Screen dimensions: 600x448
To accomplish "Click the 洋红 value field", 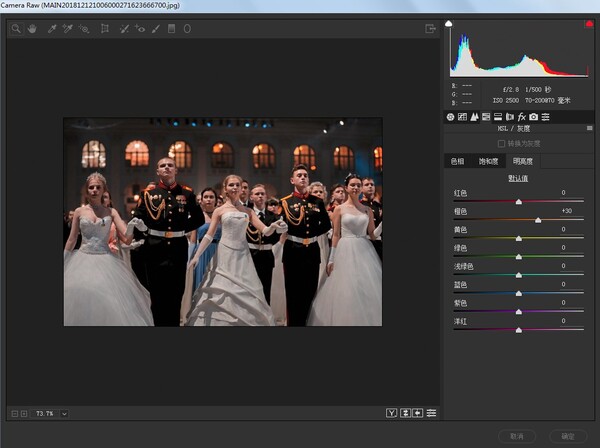I will [569, 321].
